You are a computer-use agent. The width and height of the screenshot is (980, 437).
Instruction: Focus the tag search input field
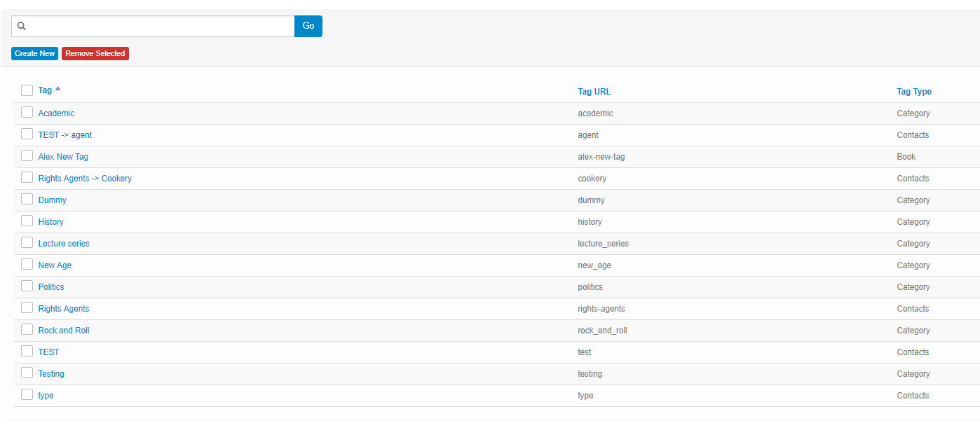[160, 26]
